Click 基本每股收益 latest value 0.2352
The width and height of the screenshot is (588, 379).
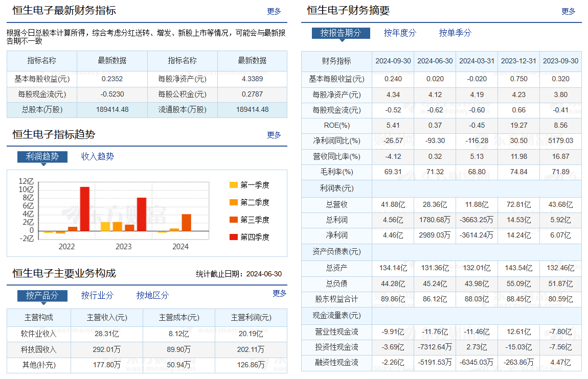pos(112,79)
